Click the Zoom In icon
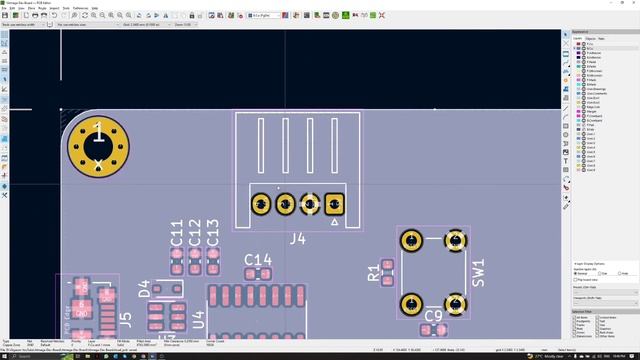The height and width of the screenshot is (360, 640). click(94, 15)
